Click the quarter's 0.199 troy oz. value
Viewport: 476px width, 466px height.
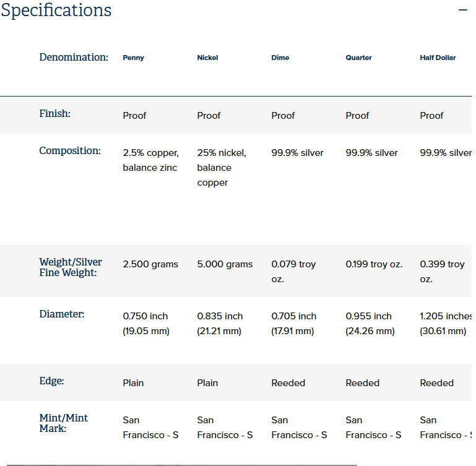[374, 264]
